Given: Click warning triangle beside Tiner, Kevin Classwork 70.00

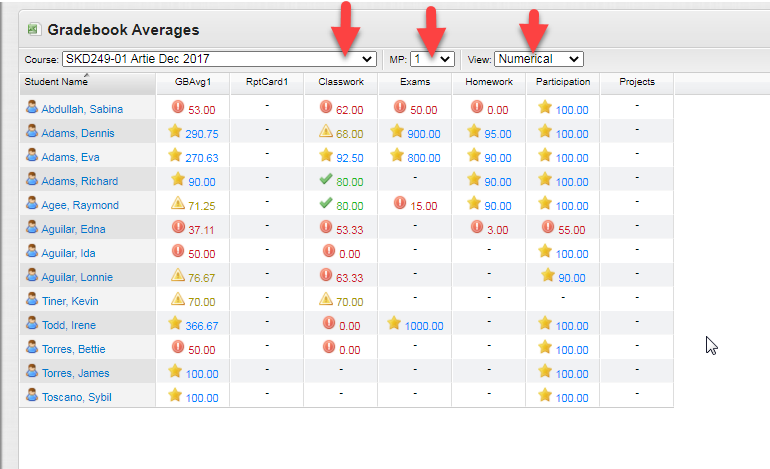Looking at the screenshot, I should [x=326, y=299].
